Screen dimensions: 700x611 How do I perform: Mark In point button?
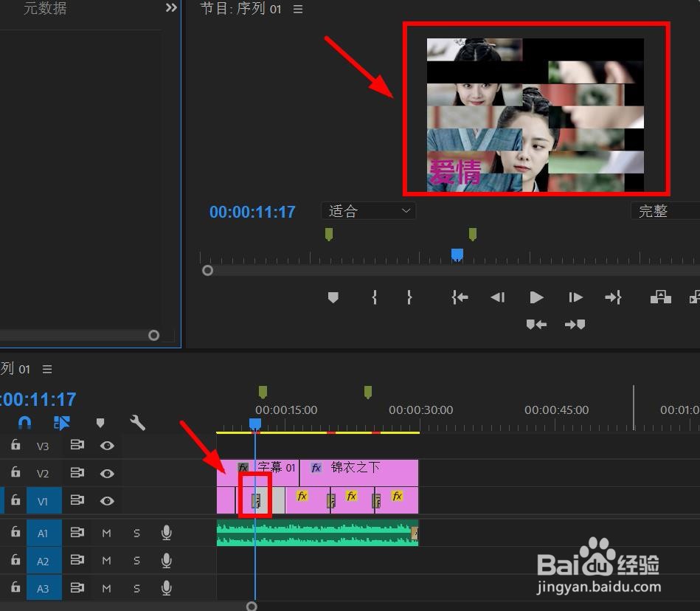(375, 297)
